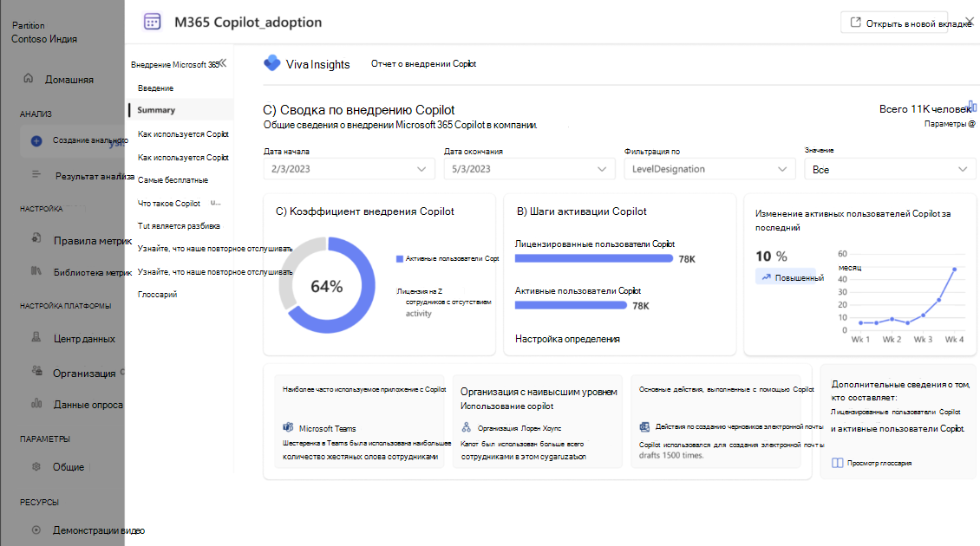Click the Отчет о внедрении Copilot title
The image size is (980, 546).
(424, 64)
